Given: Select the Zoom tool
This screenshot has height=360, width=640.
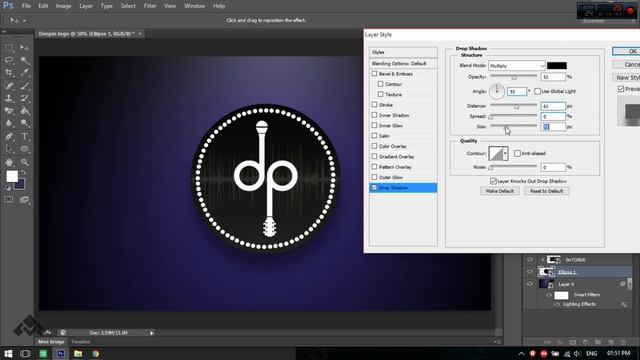Looking at the screenshot, I should tap(24, 162).
